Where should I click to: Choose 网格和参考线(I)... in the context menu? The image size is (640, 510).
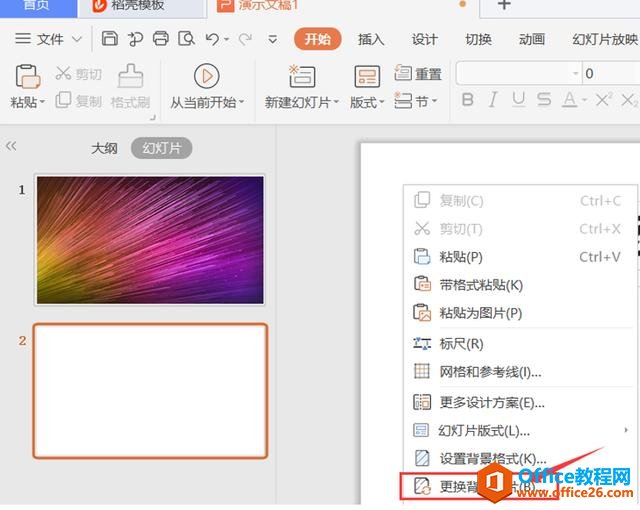click(518, 372)
